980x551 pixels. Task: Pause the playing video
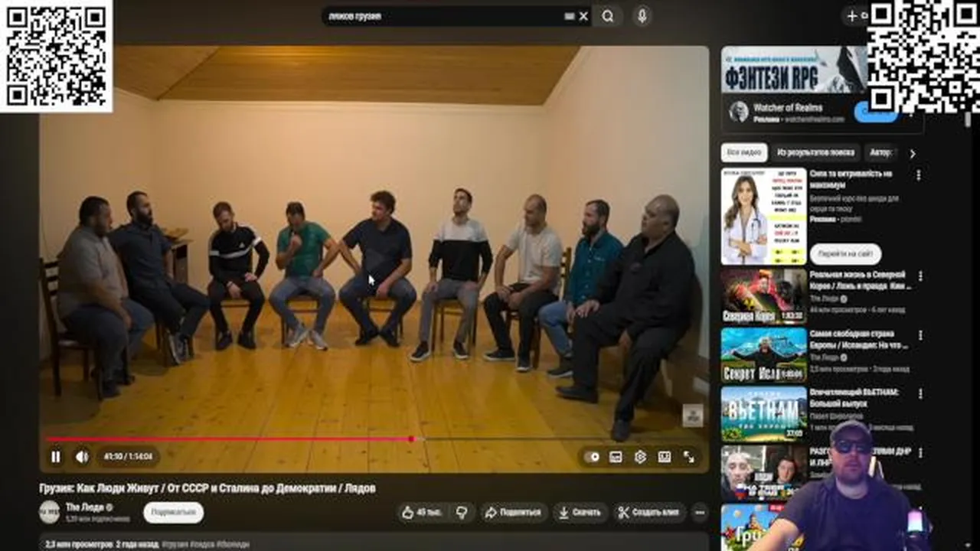click(x=55, y=457)
